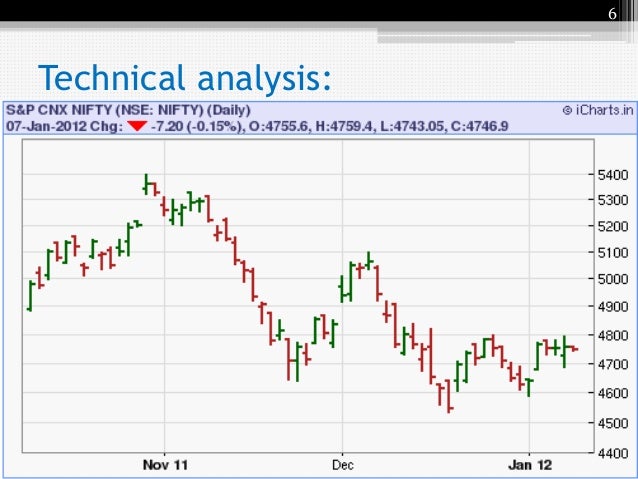Click the 'Jan 12' date axis label
638x479 pixels.
pyautogui.click(x=530, y=465)
